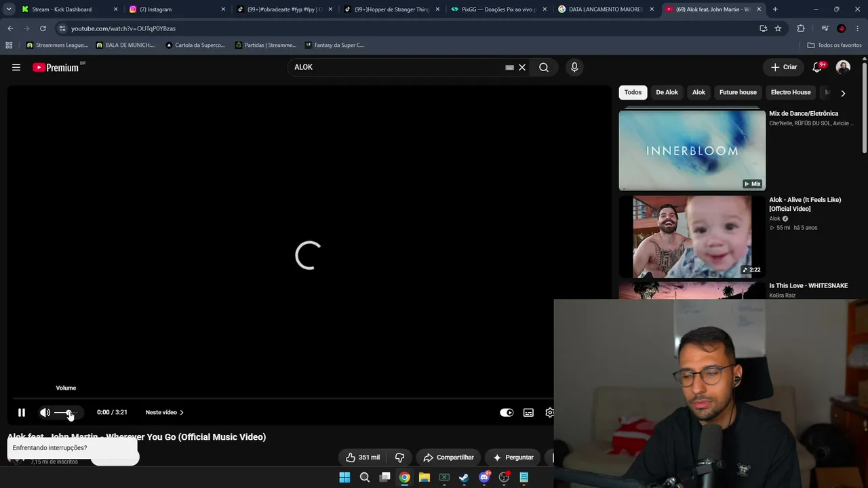The height and width of the screenshot is (488, 868).
Task: Select the 'Future house' filter chip
Action: 738,92
